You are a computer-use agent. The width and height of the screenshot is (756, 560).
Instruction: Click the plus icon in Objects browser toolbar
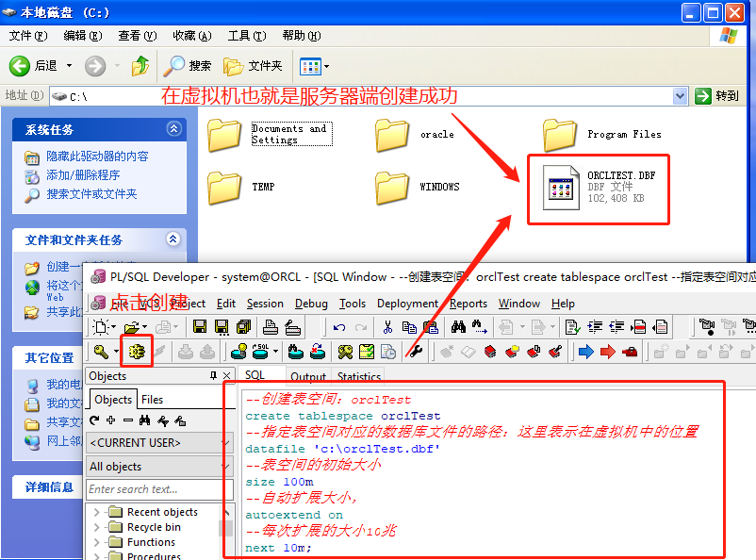click(x=111, y=420)
